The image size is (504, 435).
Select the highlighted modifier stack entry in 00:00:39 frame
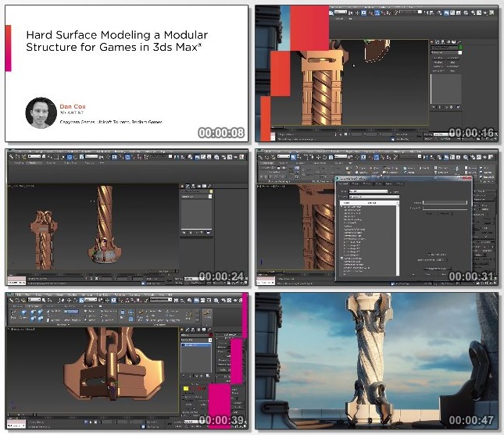[196, 345]
